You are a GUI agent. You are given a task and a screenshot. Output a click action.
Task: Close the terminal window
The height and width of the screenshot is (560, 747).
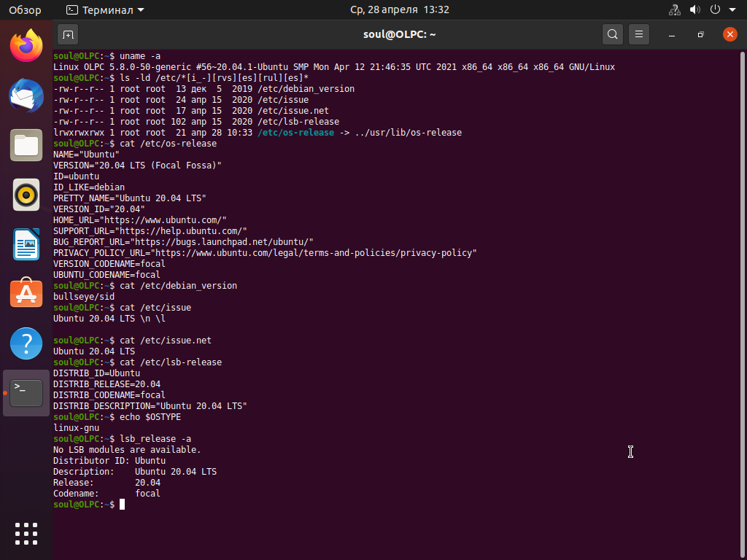click(729, 34)
